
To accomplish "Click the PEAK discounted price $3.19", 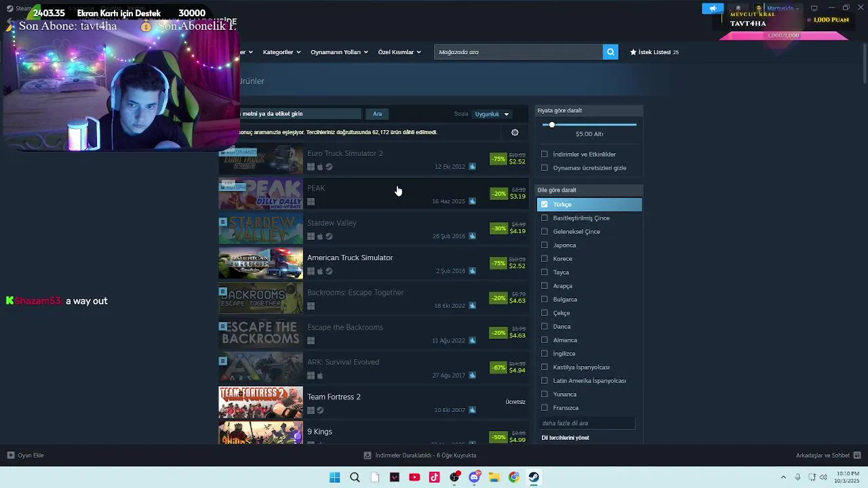I will click(x=517, y=197).
